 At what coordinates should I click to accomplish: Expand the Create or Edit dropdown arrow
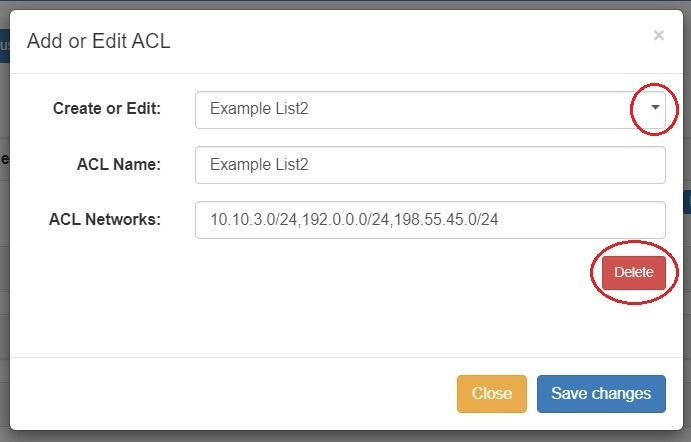(654, 108)
